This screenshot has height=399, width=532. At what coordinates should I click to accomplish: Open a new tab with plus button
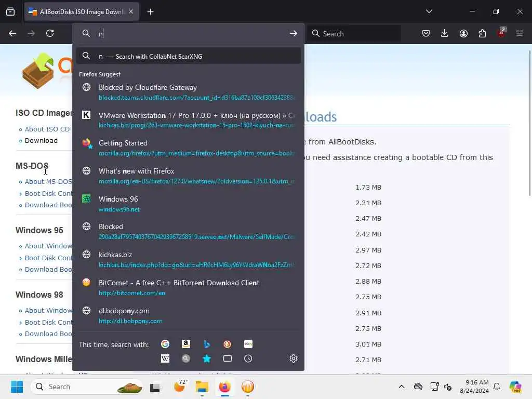click(x=150, y=12)
